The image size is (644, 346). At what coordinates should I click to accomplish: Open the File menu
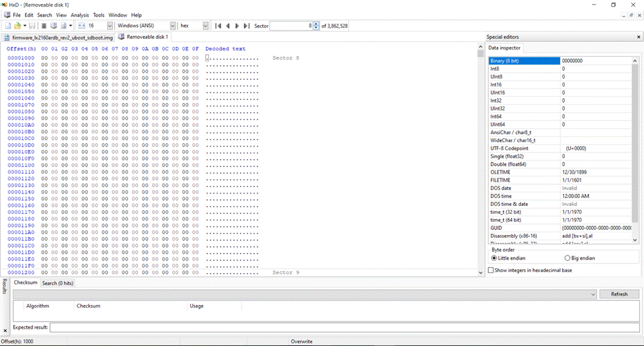17,15
